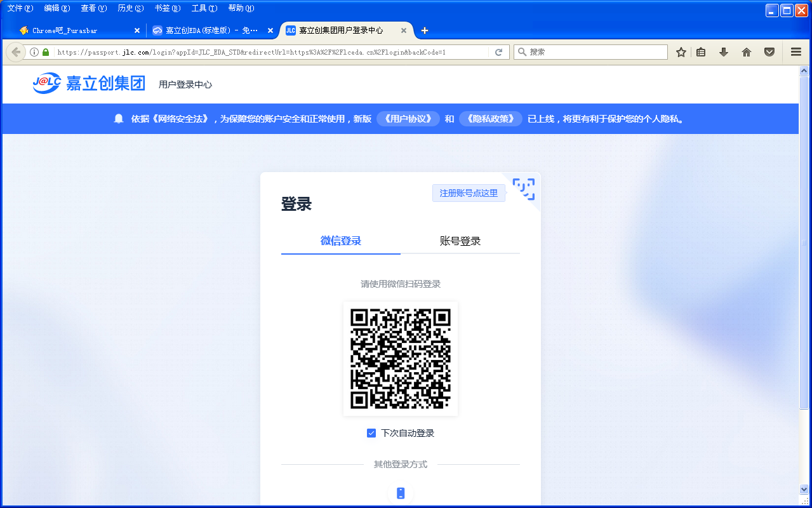Maximize the browser window
812x508 pixels.
click(787, 10)
